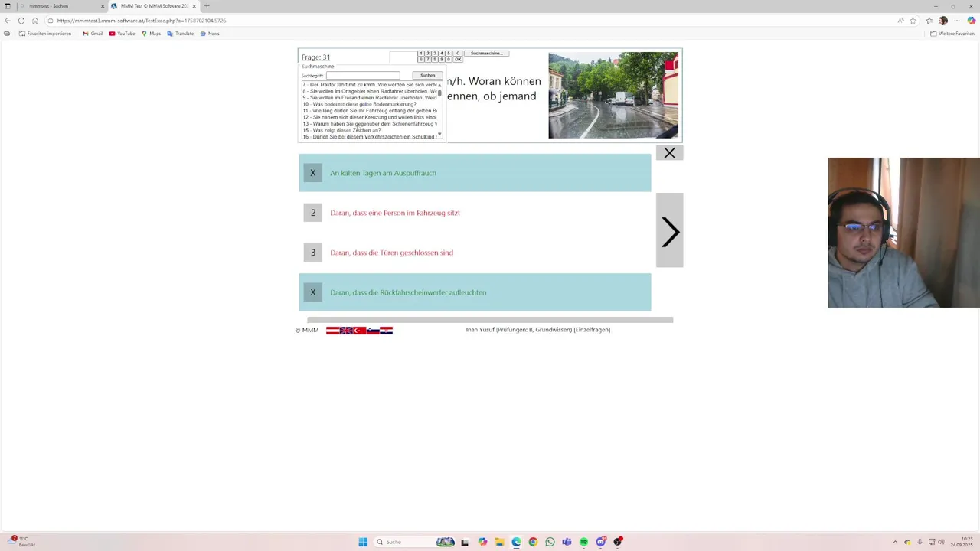The image size is (980, 551).
Task: Click keypad OK button
Action: pyautogui.click(x=458, y=60)
